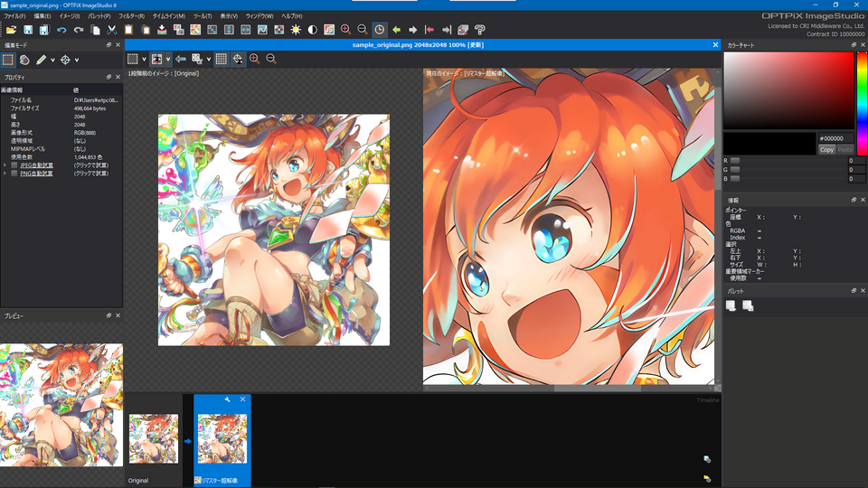This screenshot has width=868, height=488.
Task: Expand the PNG自動試算 tree row
Action: (5, 174)
